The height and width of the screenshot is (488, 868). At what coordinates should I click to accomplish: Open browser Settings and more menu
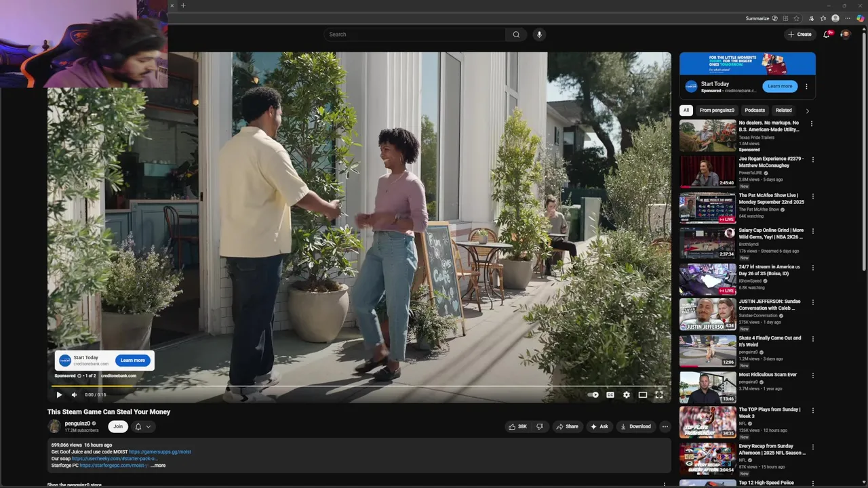848,18
